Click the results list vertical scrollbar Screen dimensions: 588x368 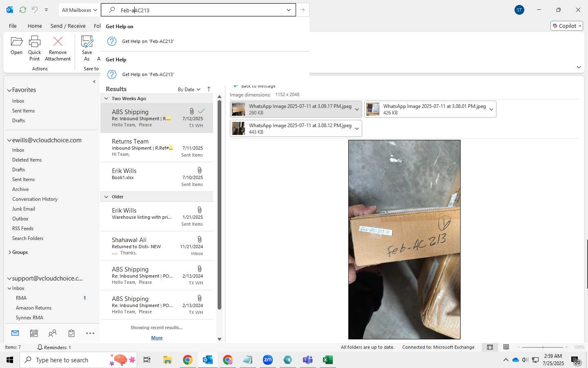tap(219, 204)
